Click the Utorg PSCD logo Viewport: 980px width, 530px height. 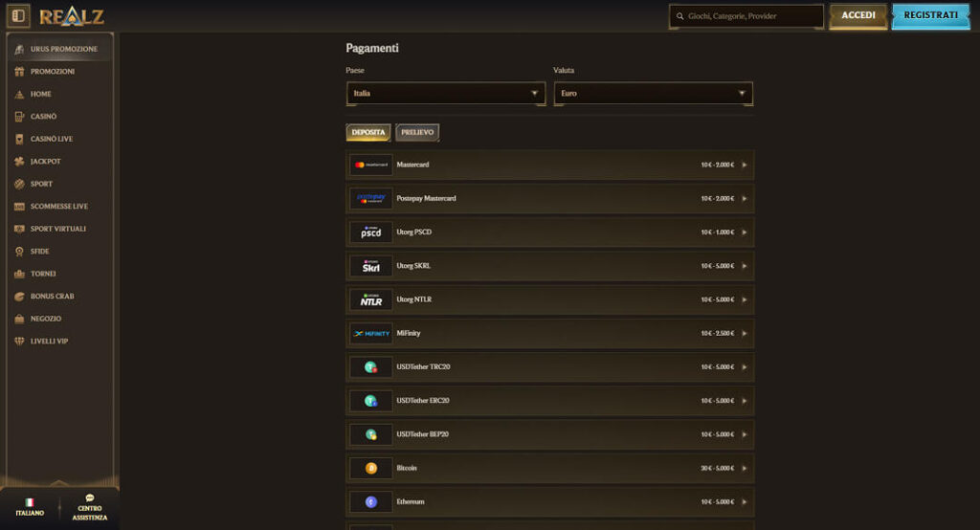click(x=371, y=232)
